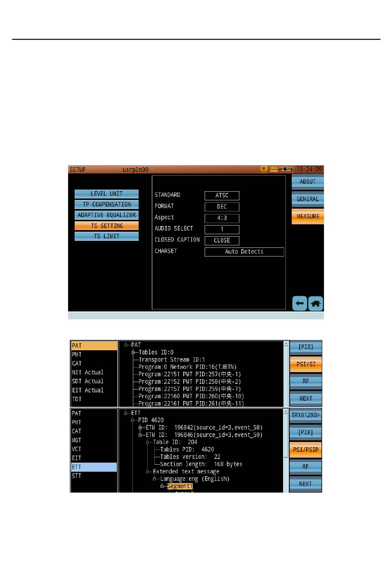Viewport: 392px width, 582px height.
Task: Click the 10:24:09 clock display
Action: coord(309,169)
